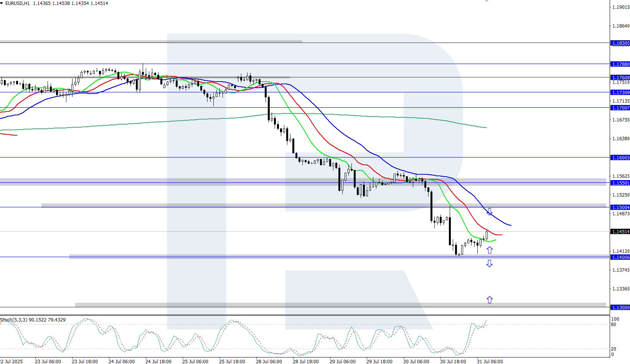Click the 1.18305 price level label

pyautogui.click(x=620, y=43)
